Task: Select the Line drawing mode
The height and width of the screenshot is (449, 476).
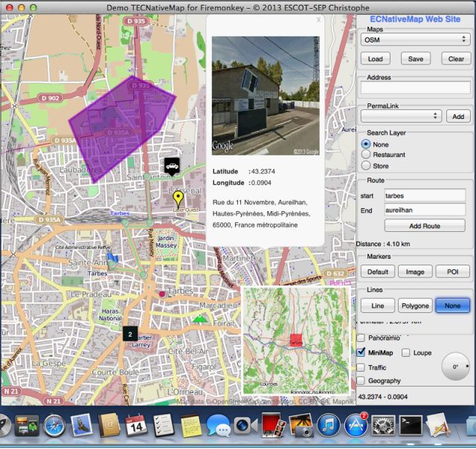Action: pyautogui.click(x=378, y=306)
